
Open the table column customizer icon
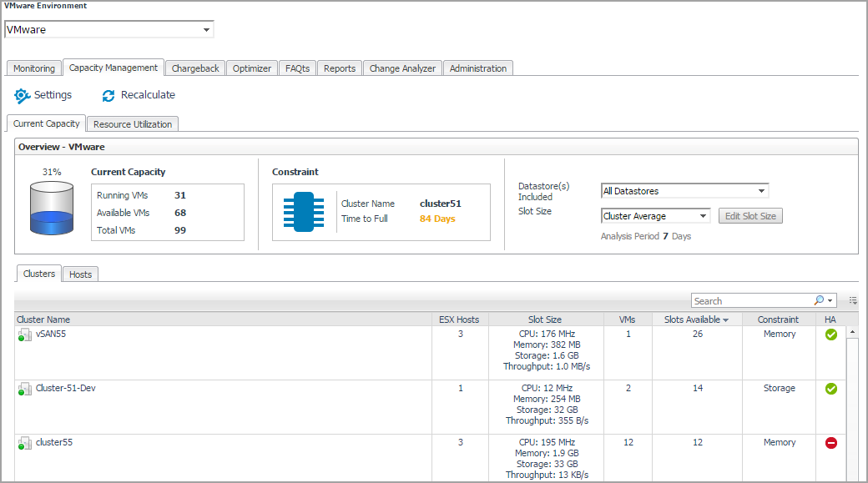(853, 300)
